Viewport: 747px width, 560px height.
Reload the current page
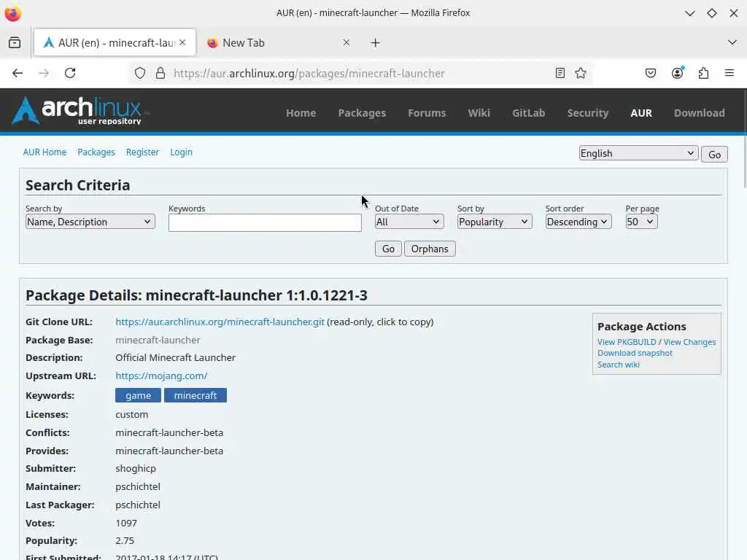point(70,74)
